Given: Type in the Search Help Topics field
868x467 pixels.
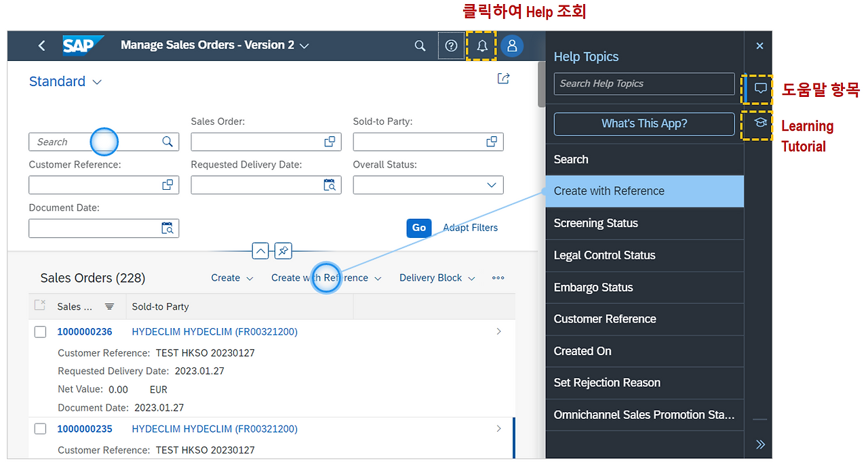Looking at the screenshot, I should [643, 83].
